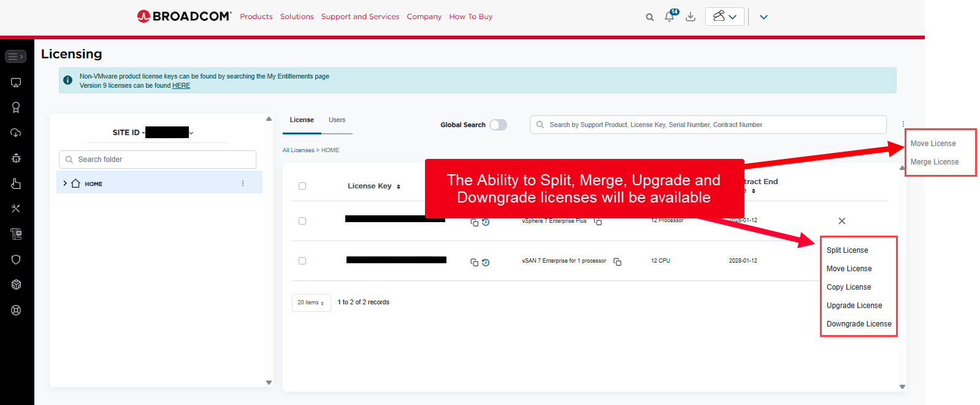The height and width of the screenshot is (405, 980).
Task: Open the bug icon in sidebar
Action: point(16,158)
